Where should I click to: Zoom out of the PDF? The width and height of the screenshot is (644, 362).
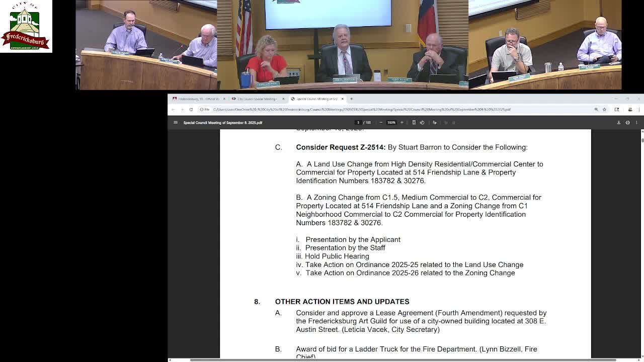point(381,122)
